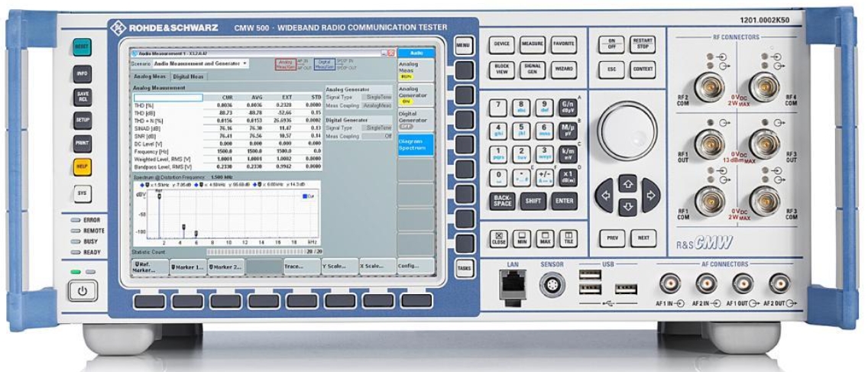The height and width of the screenshot is (372, 868).
Task: Click the BLOCK VIEW key
Action: [501, 70]
